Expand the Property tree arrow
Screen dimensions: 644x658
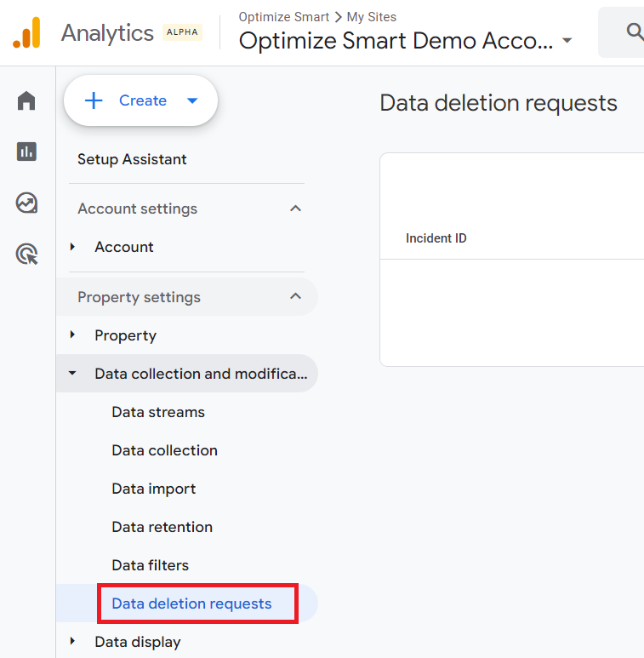72,335
